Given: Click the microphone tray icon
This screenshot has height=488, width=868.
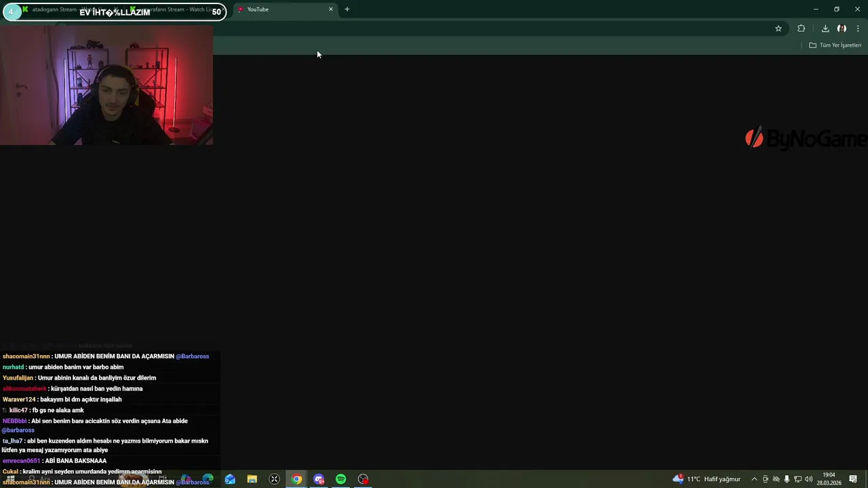Looking at the screenshot, I should [787, 479].
